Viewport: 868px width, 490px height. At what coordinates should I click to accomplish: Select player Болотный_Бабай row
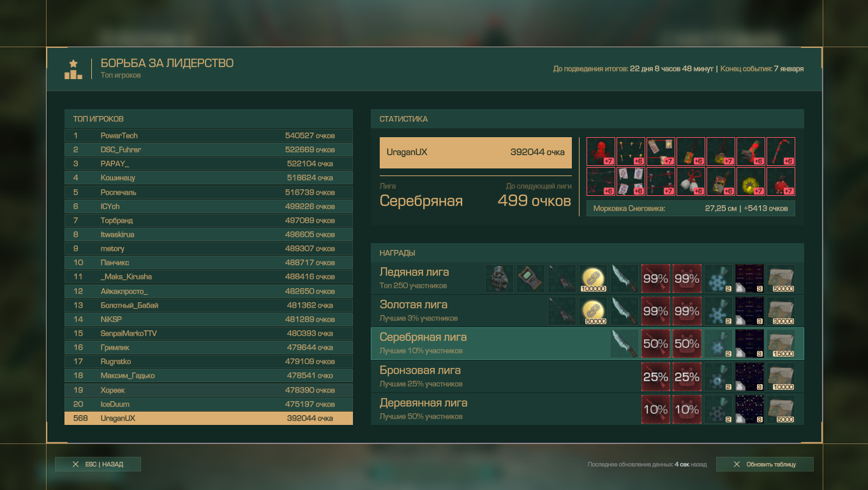coord(209,305)
